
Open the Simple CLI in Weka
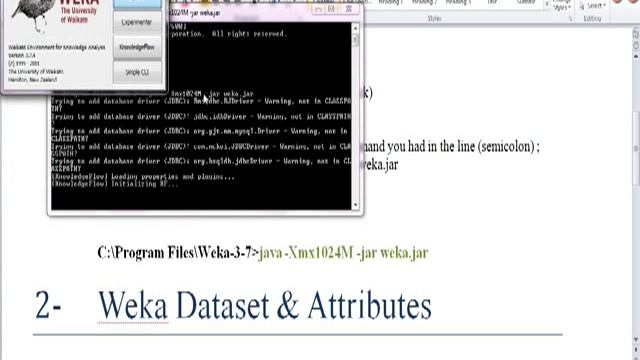coord(137,72)
